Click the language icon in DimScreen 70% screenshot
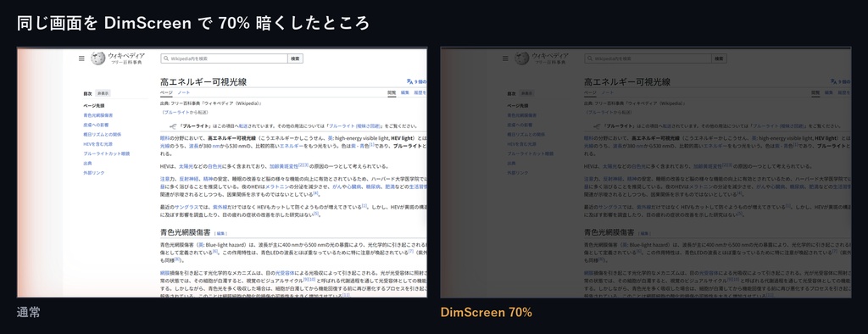This screenshot has width=868, height=334. coord(834,81)
